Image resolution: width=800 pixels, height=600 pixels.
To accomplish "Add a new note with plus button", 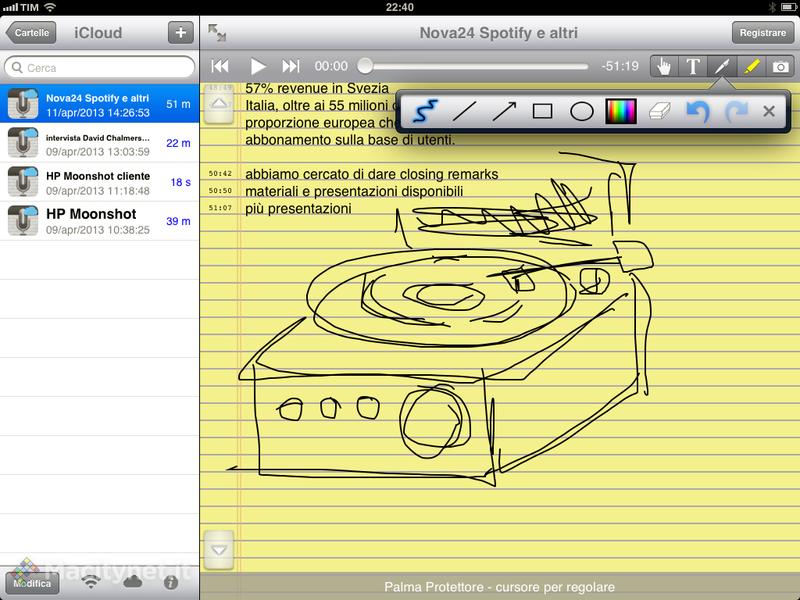I will tap(181, 33).
